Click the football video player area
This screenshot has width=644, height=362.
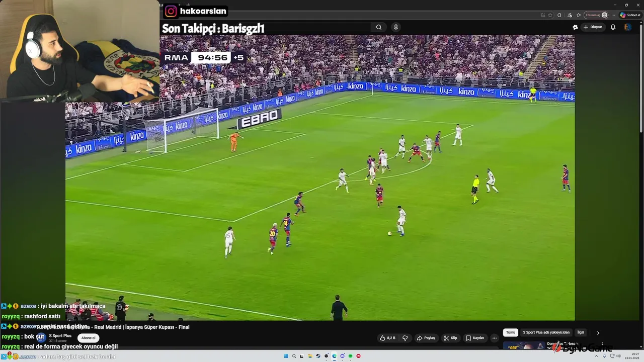(320, 177)
